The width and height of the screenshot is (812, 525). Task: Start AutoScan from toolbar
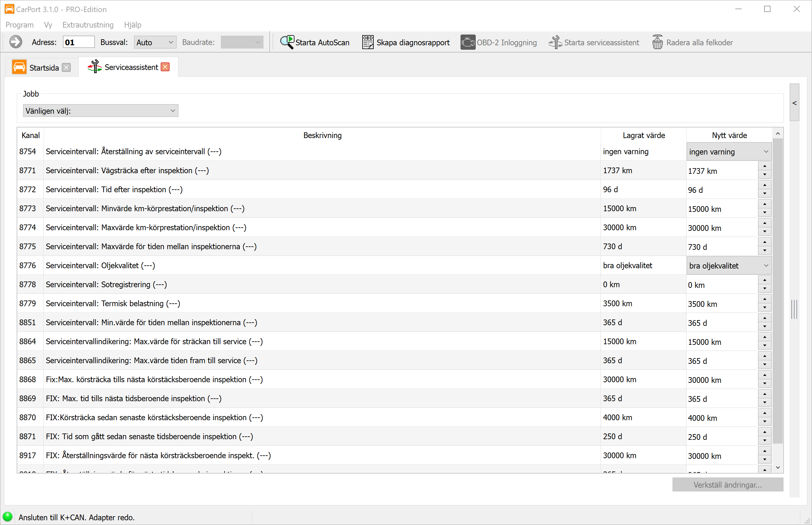[x=314, y=42]
